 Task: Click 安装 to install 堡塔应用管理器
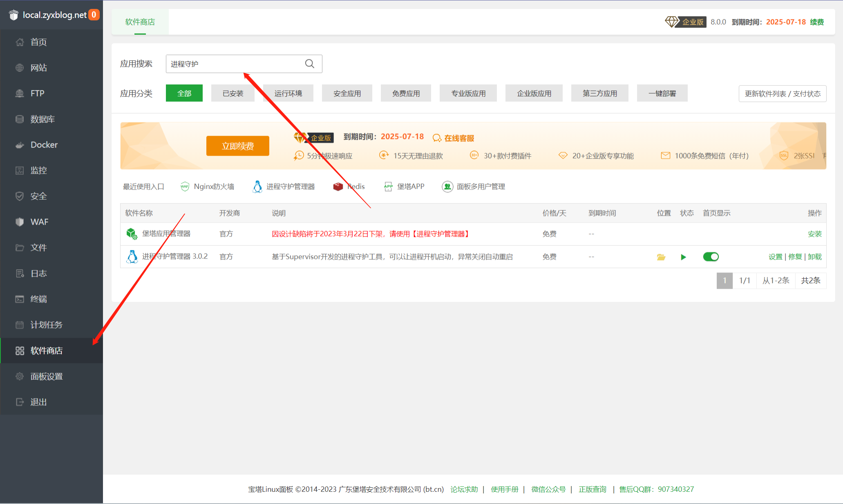(815, 234)
